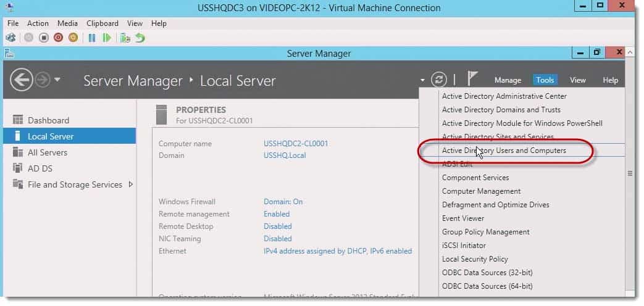Select Active Directory Domains and Trusts

[501, 110]
